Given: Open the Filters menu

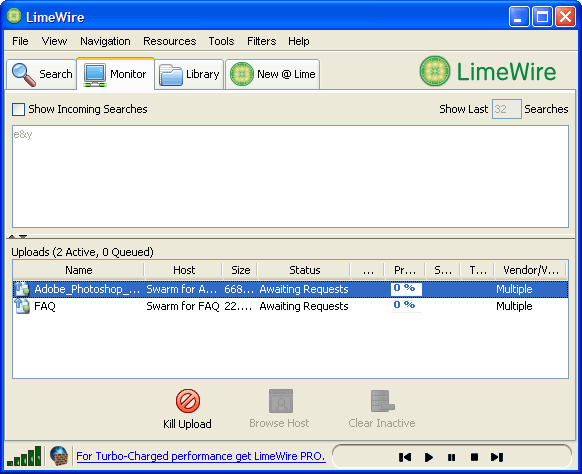Looking at the screenshot, I should coord(262,41).
